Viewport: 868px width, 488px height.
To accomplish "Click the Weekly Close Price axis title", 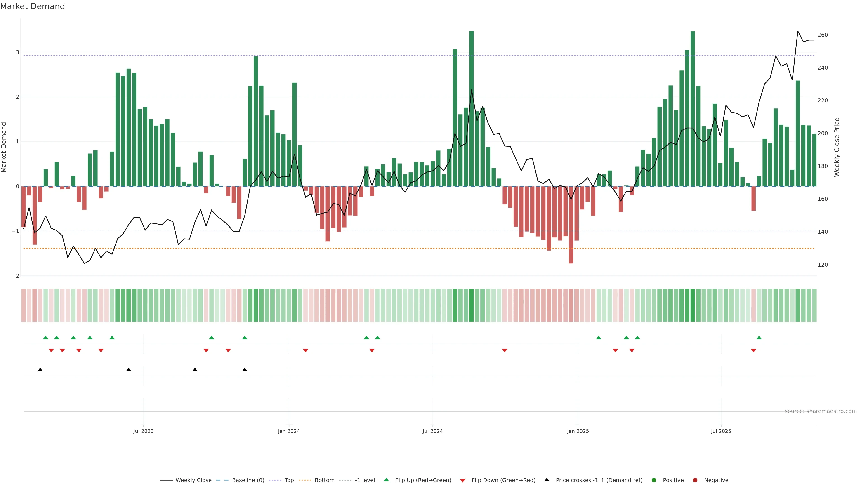I will tap(837, 147).
